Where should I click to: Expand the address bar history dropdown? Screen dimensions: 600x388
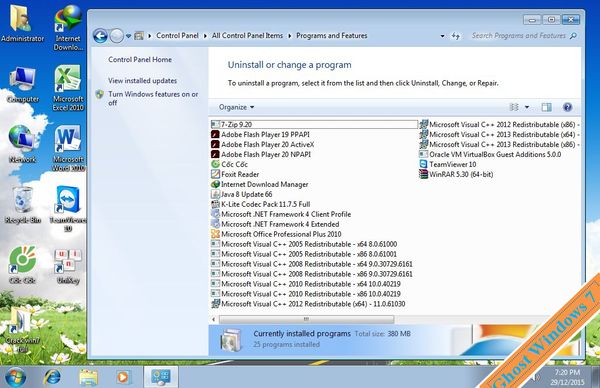[442, 36]
